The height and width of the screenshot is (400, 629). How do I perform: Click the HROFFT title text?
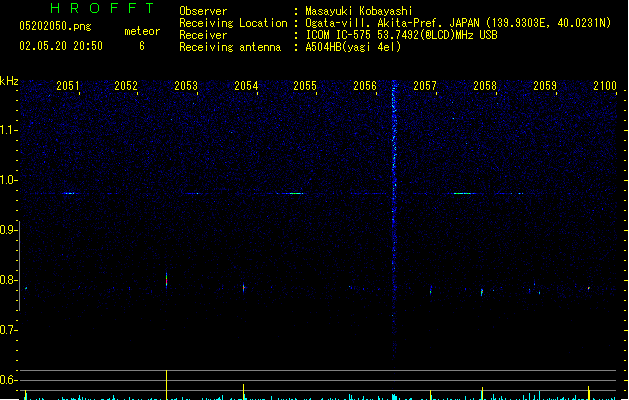pos(103,8)
